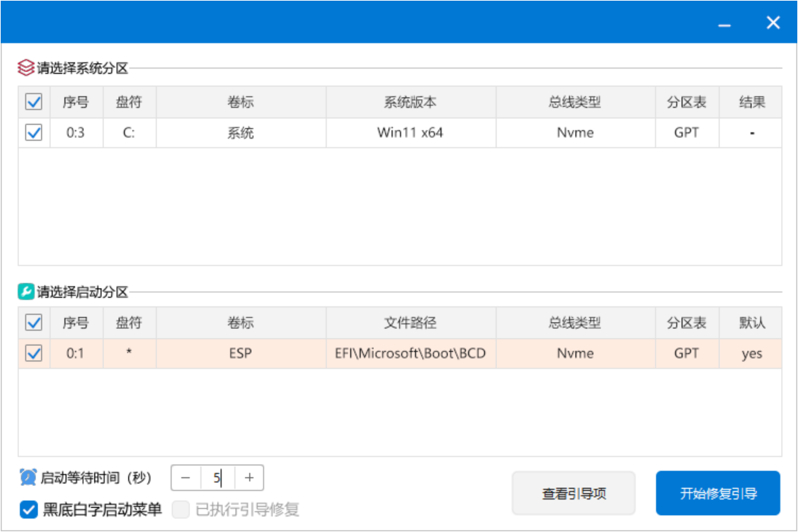This screenshot has width=798, height=532.
Task: Increase boot wait time with plus button
Action: tap(249, 478)
